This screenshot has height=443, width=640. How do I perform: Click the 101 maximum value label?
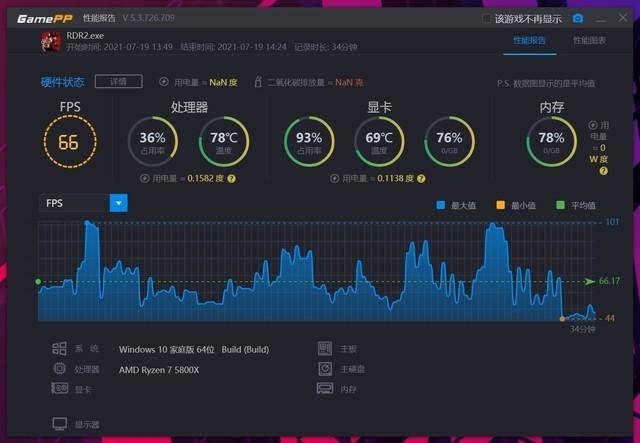pos(612,222)
